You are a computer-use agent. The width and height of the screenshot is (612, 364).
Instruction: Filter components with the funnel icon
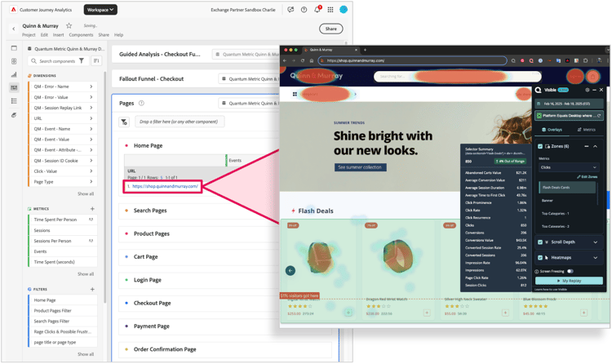(82, 61)
